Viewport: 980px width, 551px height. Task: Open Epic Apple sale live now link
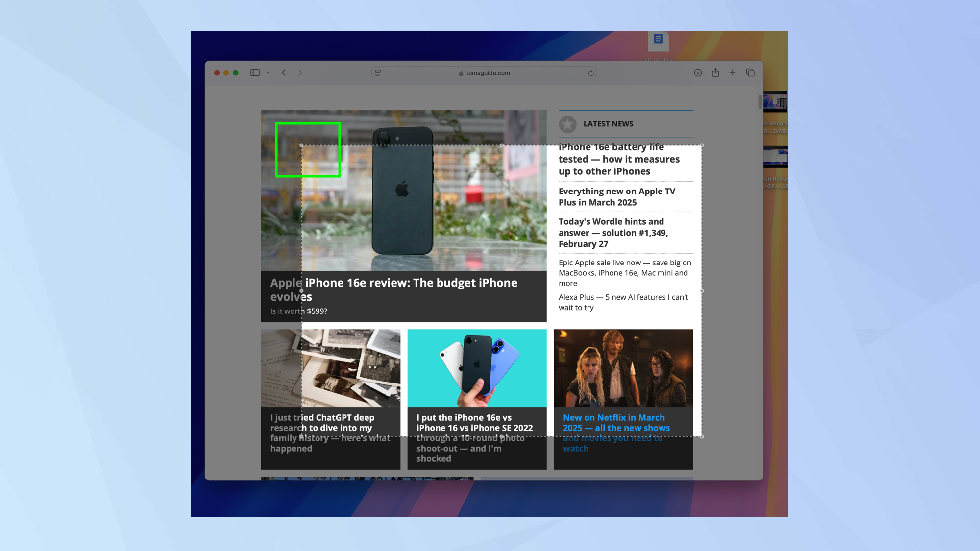[624, 273]
